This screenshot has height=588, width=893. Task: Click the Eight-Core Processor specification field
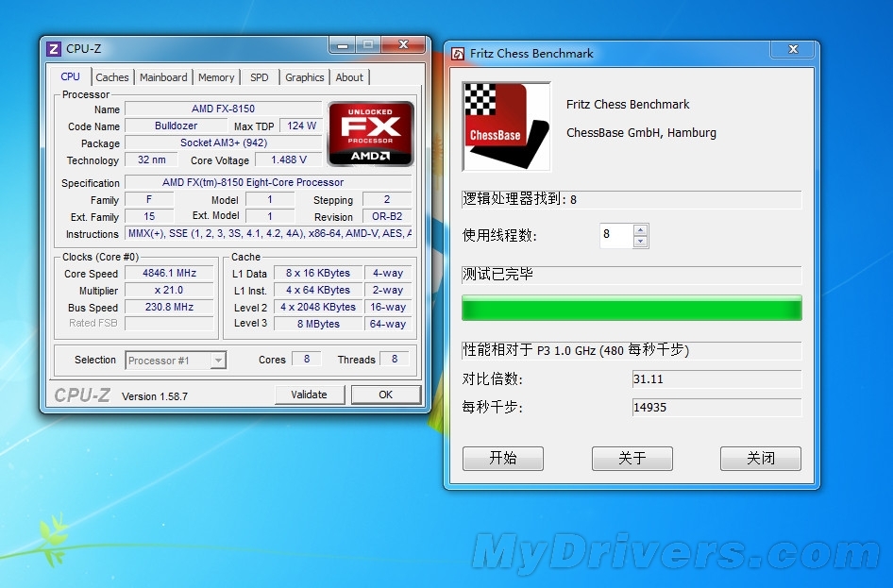268,183
